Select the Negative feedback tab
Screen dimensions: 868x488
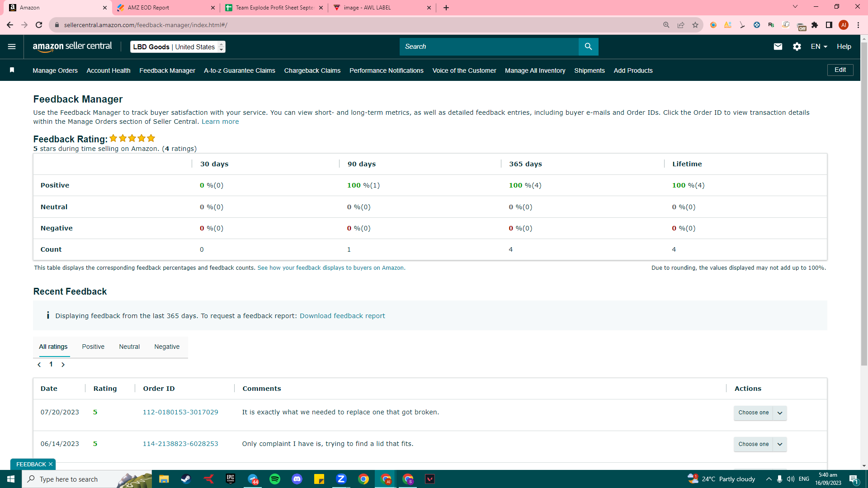pos(167,347)
